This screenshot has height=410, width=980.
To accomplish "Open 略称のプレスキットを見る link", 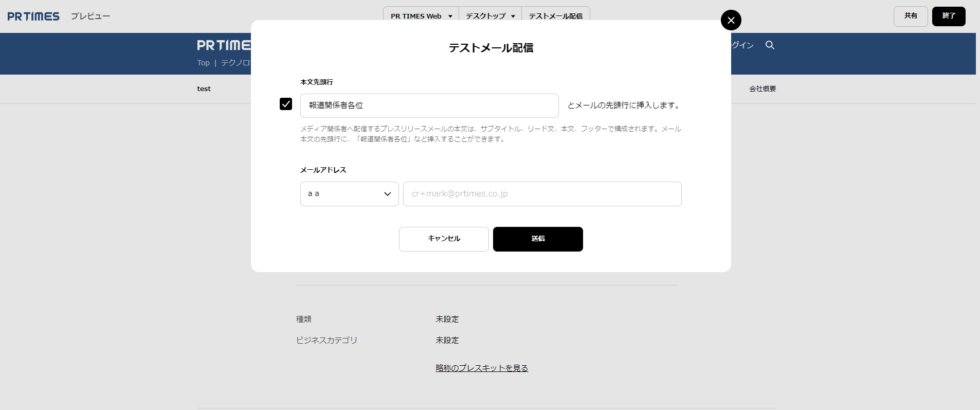I will (482, 368).
